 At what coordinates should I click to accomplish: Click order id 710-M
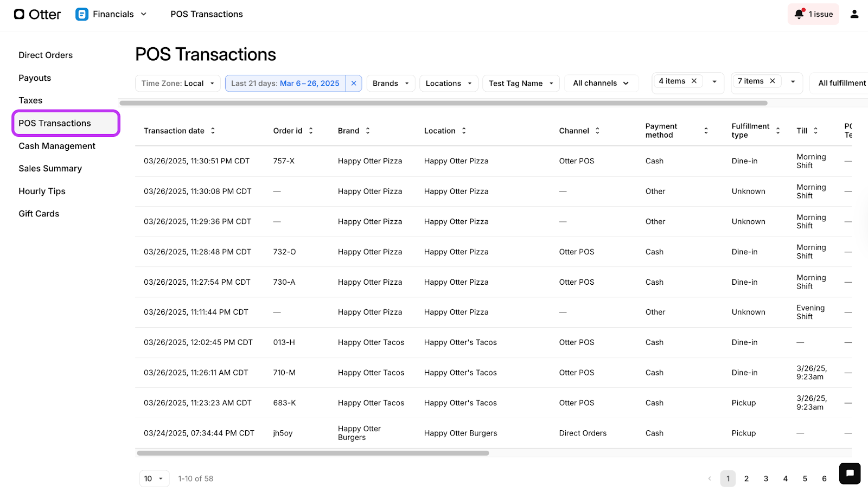(284, 373)
